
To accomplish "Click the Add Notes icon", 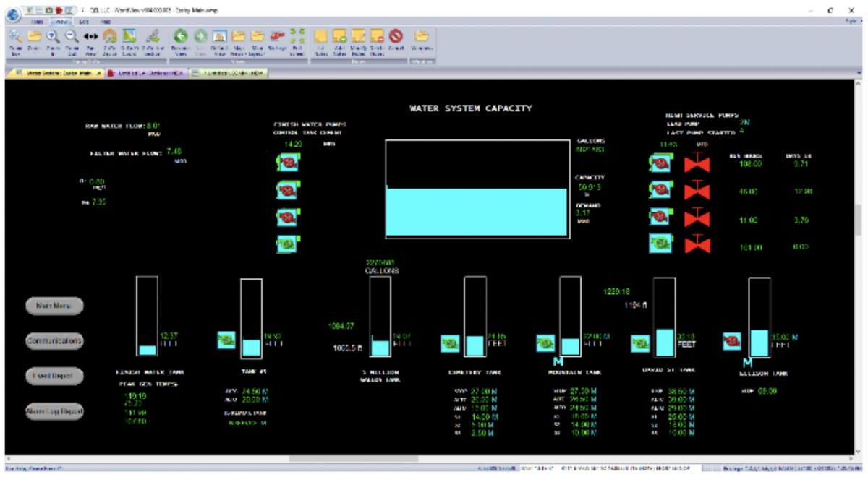I will coord(340,36).
